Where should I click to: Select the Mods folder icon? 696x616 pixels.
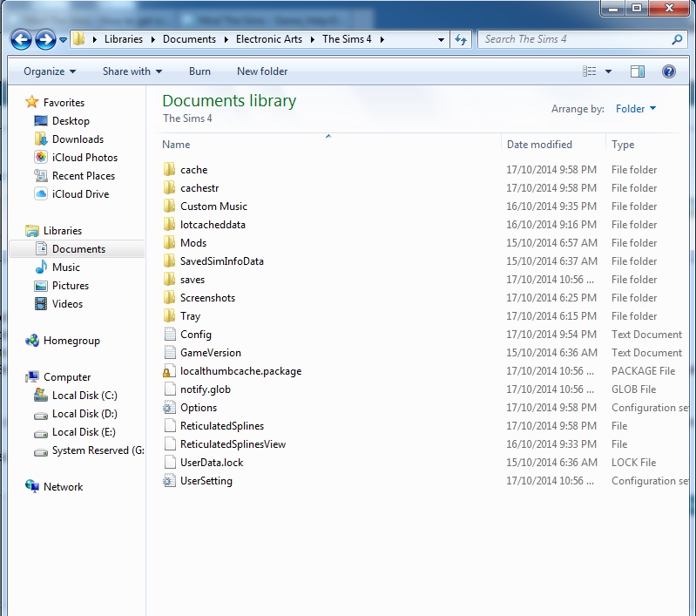[169, 243]
